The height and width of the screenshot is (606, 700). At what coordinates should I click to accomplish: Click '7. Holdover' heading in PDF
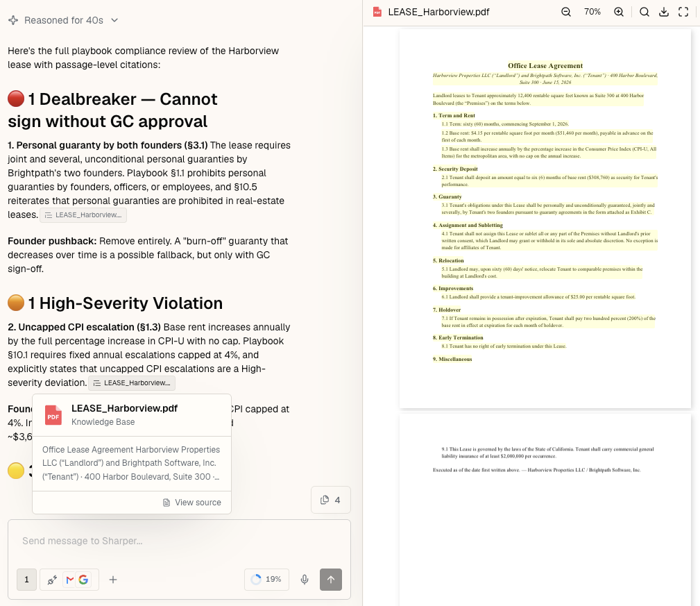click(446, 310)
